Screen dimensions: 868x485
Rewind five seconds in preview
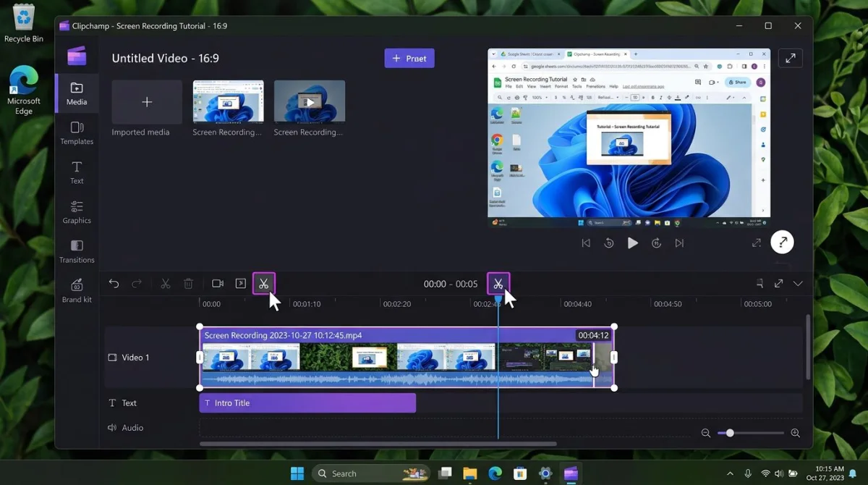click(609, 243)
